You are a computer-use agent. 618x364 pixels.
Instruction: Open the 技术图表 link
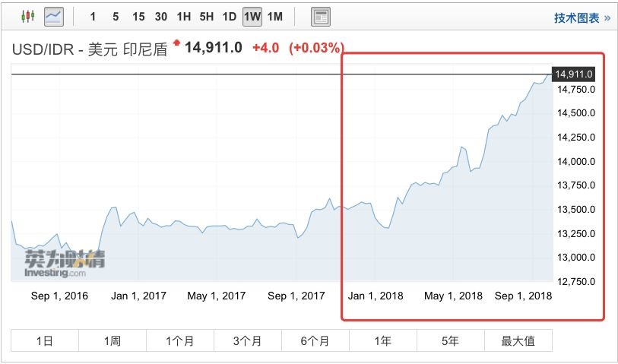[582, 17]
